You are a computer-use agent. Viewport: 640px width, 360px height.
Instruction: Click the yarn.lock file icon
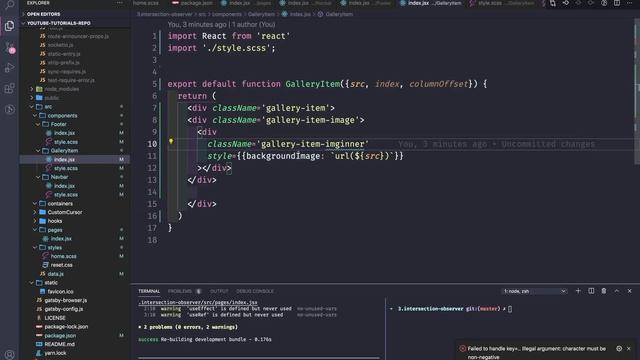pyautogui.click(x=39, y=353)
